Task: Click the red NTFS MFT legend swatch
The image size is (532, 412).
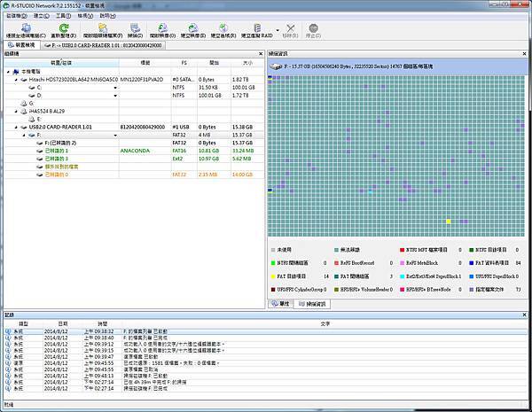Action: click(402, 251)
